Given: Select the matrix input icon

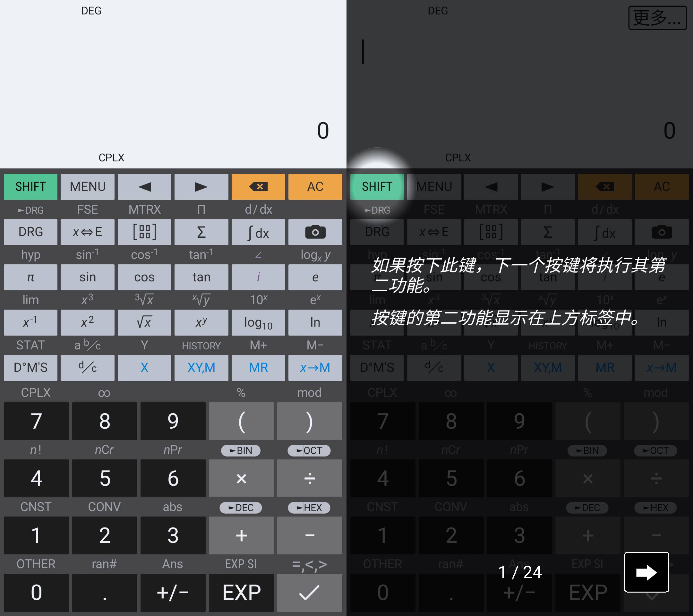Looking at the screenshot, I should (145, 233).
